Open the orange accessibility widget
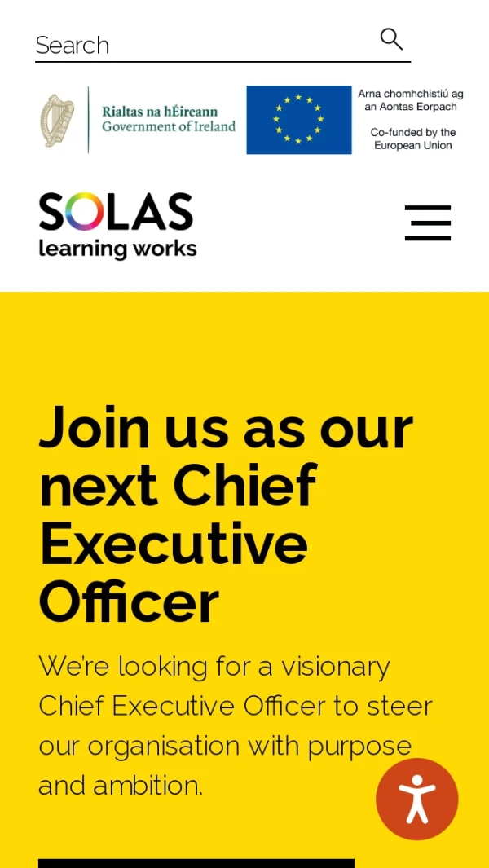Viewport: 489px width, 868px height. pyautogui.click(x=416, y=799)
